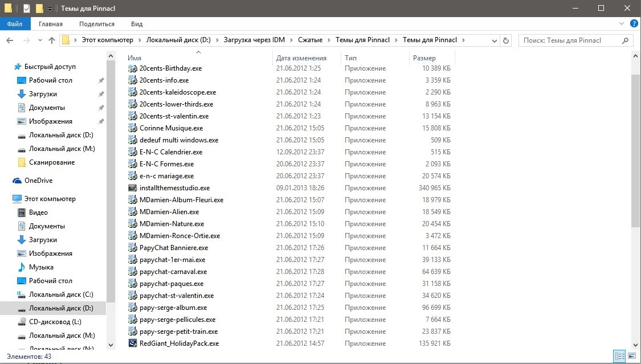This screenshot has width=641, height=364.
Task: Click the RedGiant_HolidayPack.exe file icon
Action: 133,343
